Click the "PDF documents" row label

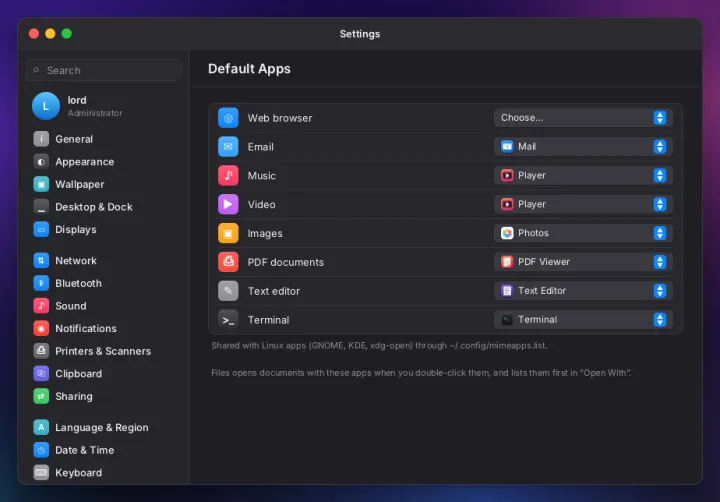click(x=286, y=262)
